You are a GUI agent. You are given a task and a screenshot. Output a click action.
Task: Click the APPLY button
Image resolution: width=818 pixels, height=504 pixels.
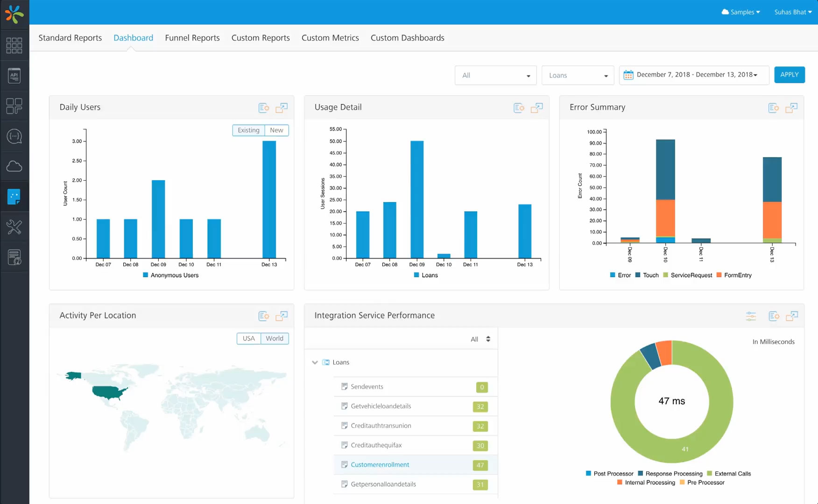[789, 75]
